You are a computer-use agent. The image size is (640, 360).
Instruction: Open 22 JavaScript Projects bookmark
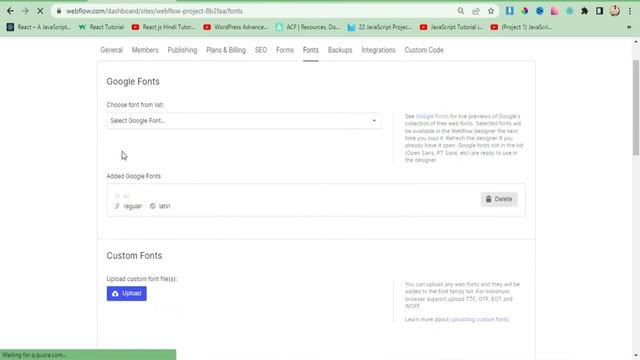click(380, 27)
